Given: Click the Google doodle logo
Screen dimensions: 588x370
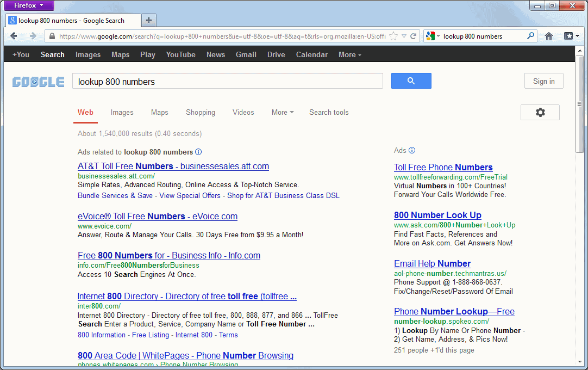Looking at the screenshot, I should tap(38, 82).
